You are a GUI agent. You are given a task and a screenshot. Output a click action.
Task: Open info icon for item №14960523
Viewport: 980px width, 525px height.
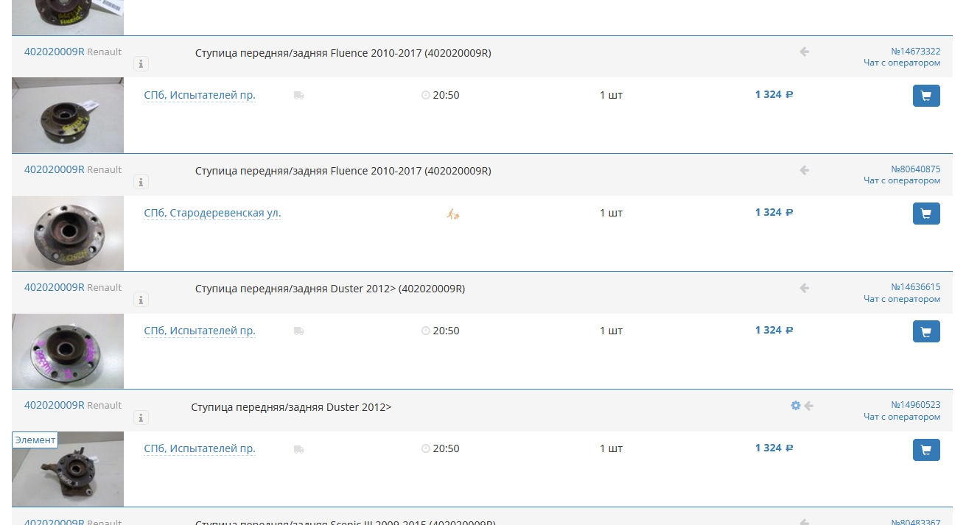[141, 417]
